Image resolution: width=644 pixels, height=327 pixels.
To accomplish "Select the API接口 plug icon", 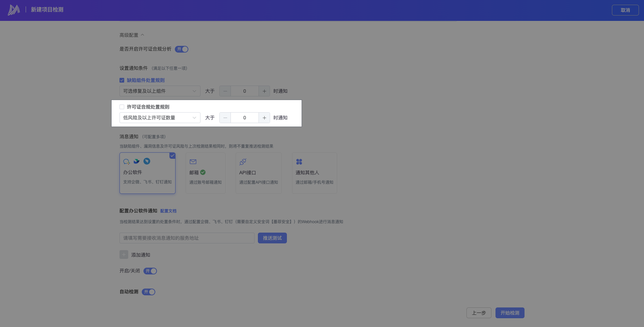I will (243, 162).
